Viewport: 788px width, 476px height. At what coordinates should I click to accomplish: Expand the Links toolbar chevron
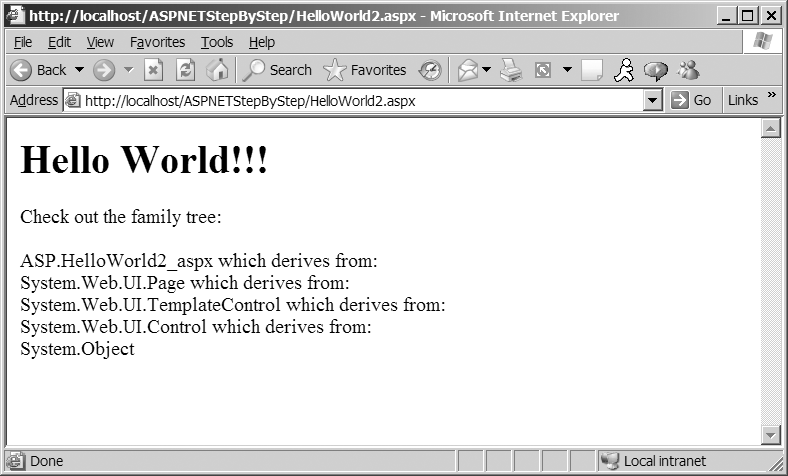click(x=771, y=97)
